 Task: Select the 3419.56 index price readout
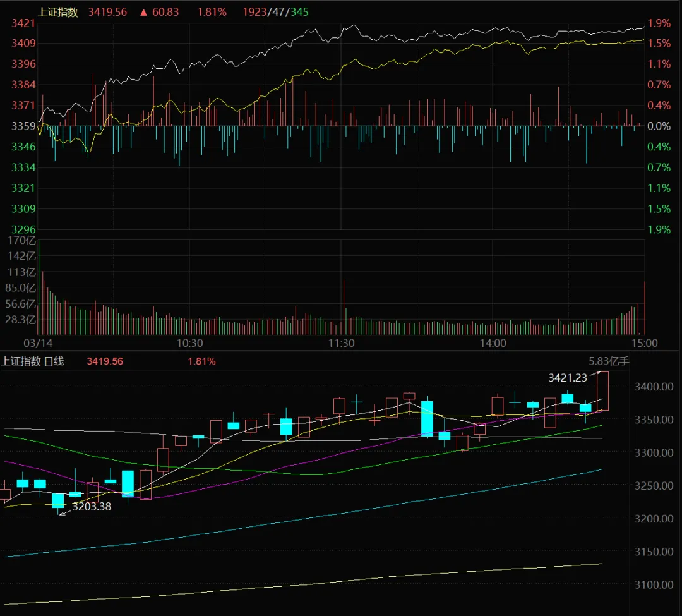point(107,12)
